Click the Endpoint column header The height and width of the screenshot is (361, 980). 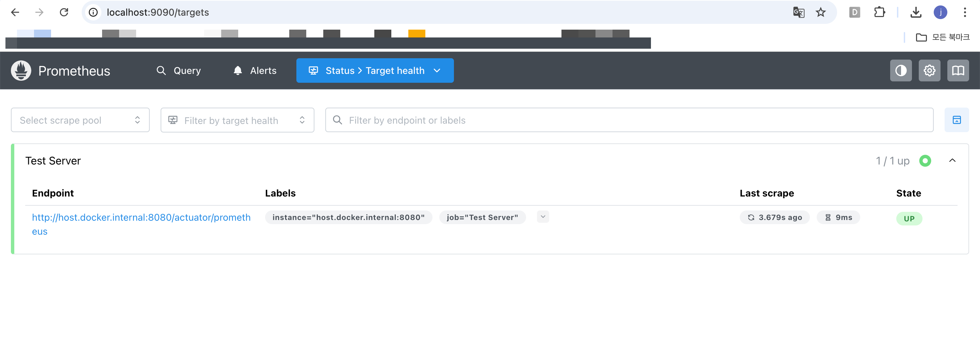53,193
